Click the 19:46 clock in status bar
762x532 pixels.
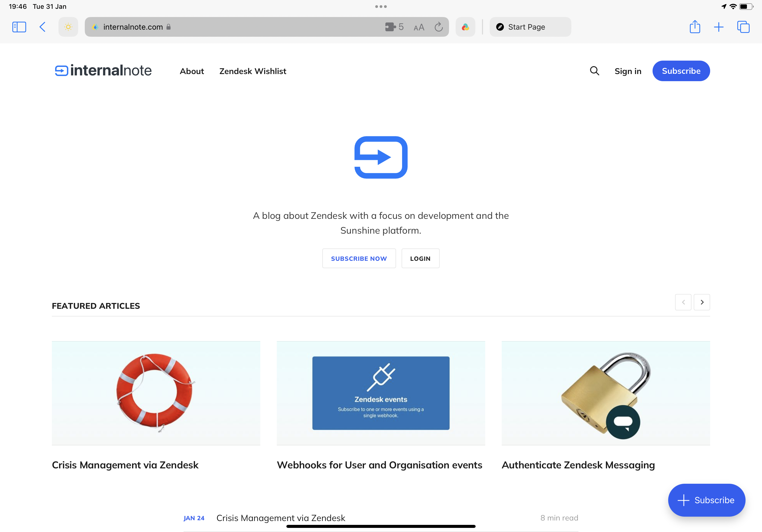18,7
